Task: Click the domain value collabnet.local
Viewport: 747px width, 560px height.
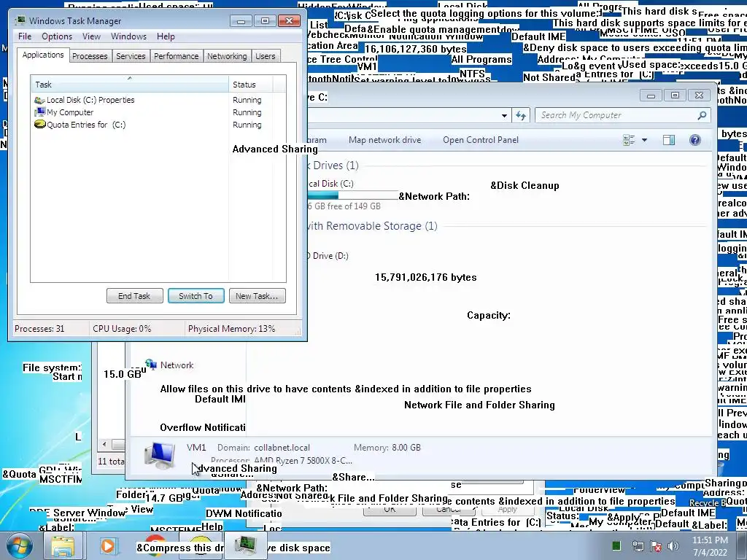Action: click(282, 448)
